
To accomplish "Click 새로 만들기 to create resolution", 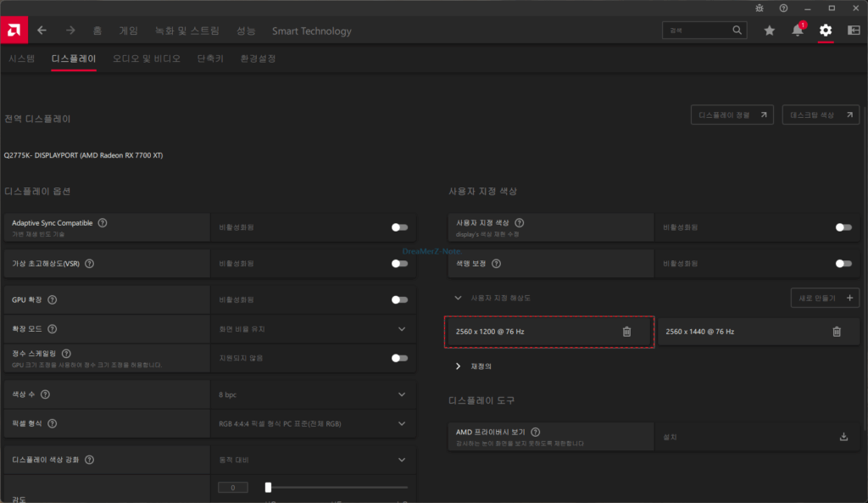I will coord(825,298).
